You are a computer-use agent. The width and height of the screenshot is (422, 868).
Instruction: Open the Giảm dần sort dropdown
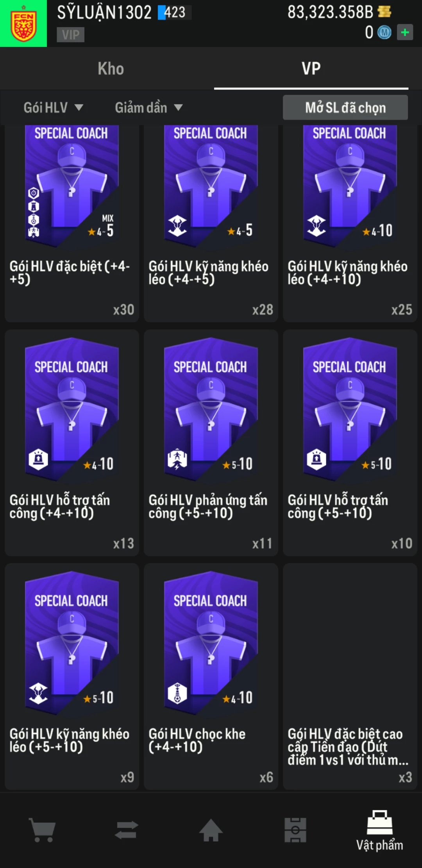(149, 108)
